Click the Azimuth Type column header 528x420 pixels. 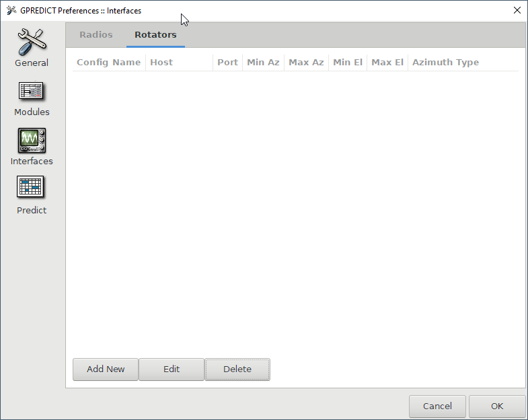[463, 63]
